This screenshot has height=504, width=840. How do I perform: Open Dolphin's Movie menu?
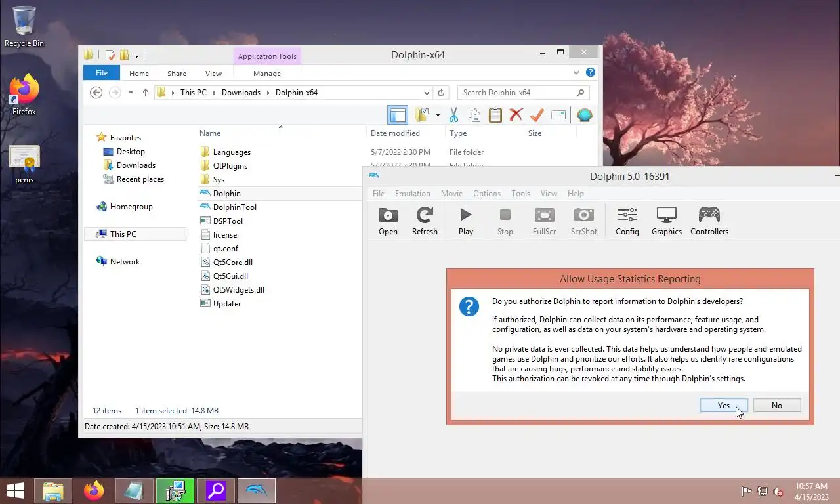click(x=451, y=194)
